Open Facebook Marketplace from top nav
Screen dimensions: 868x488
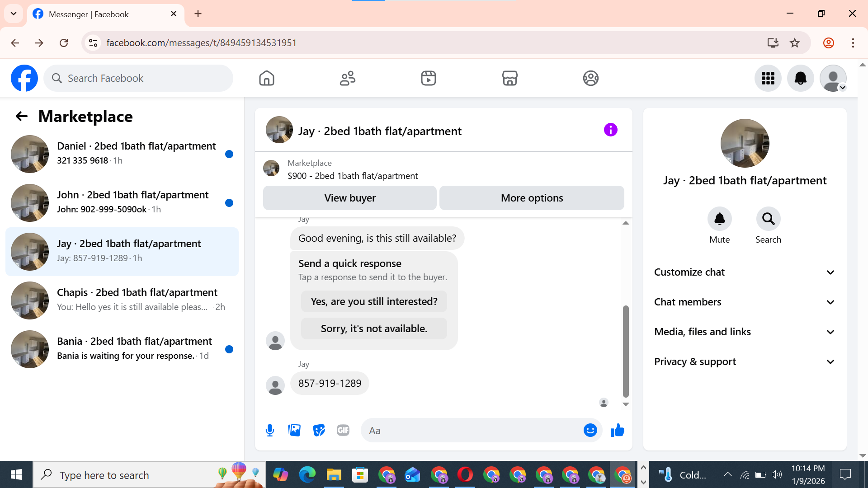coord(509,78)
